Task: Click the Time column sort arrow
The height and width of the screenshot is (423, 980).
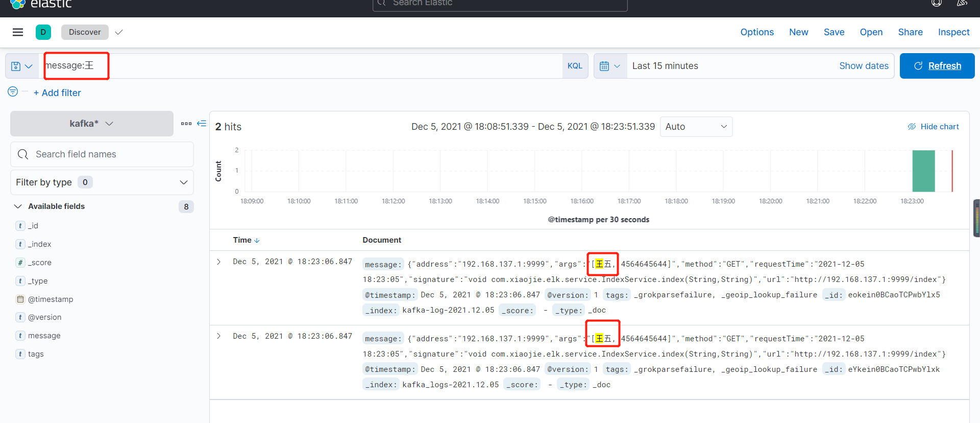Action: point(257,241)
